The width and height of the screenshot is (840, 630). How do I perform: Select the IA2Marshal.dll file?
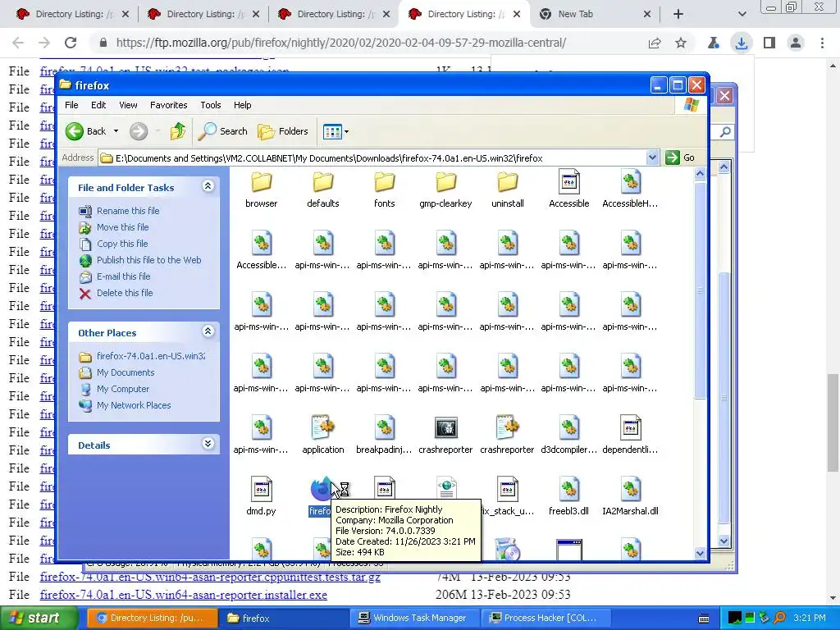tap(631, 489)
